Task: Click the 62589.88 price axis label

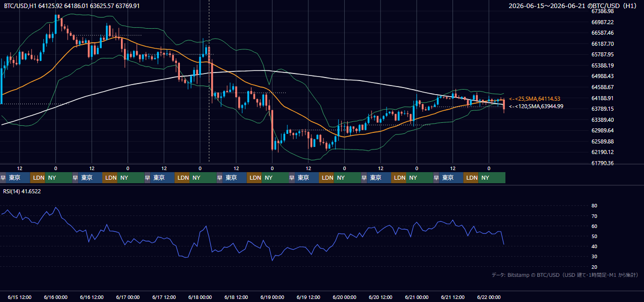Action: pyautogui.click(x=603, y=141)
